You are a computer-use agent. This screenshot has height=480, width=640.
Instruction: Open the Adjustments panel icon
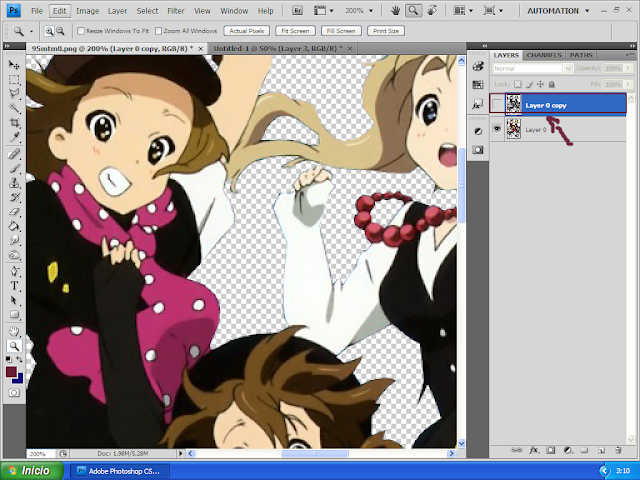(x=478, y=131)
